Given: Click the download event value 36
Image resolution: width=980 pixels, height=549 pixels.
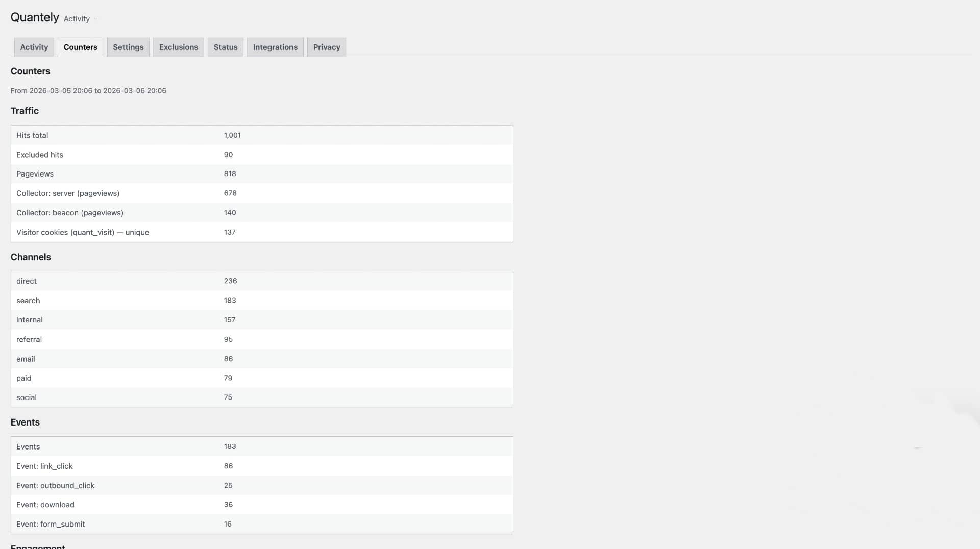Looking at the screenshot, I should click(228, 505).
